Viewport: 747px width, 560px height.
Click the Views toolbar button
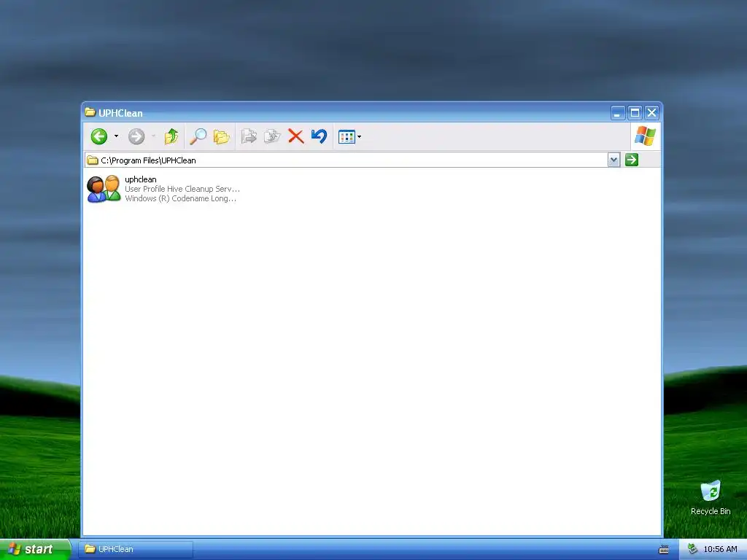tap(347, 136)
